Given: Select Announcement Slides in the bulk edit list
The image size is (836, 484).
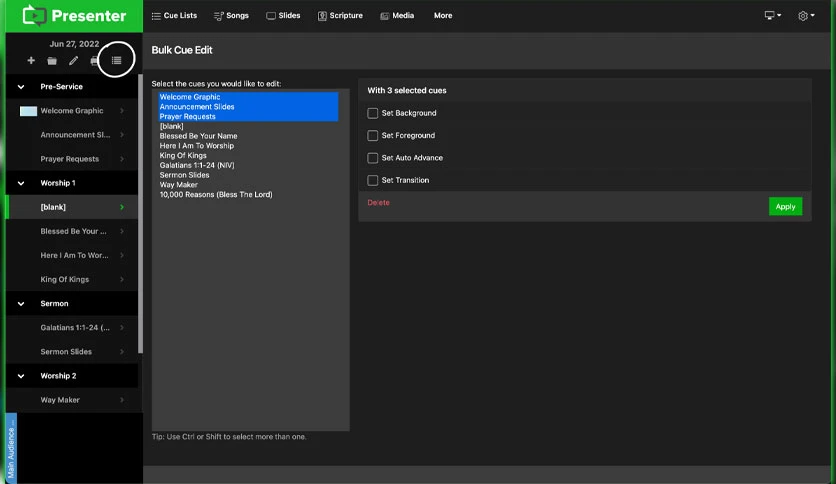Looking at the screenshot, I should pos(248,107).
